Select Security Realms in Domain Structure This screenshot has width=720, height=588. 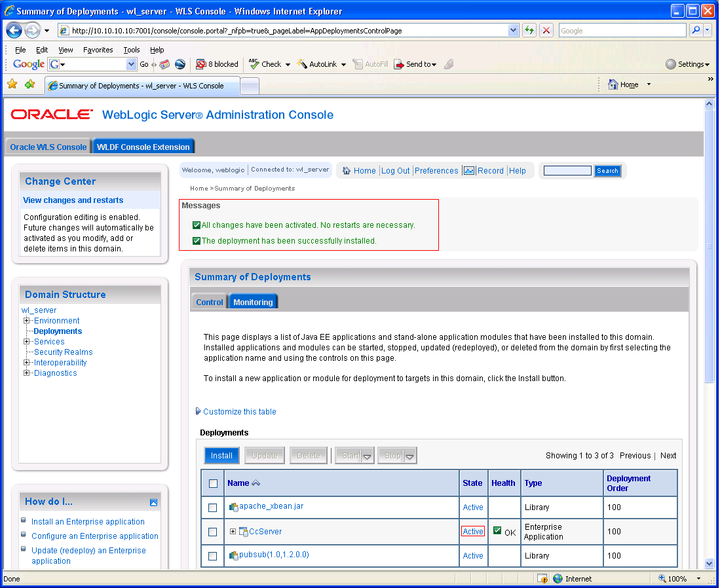click(x=64, y=352)
